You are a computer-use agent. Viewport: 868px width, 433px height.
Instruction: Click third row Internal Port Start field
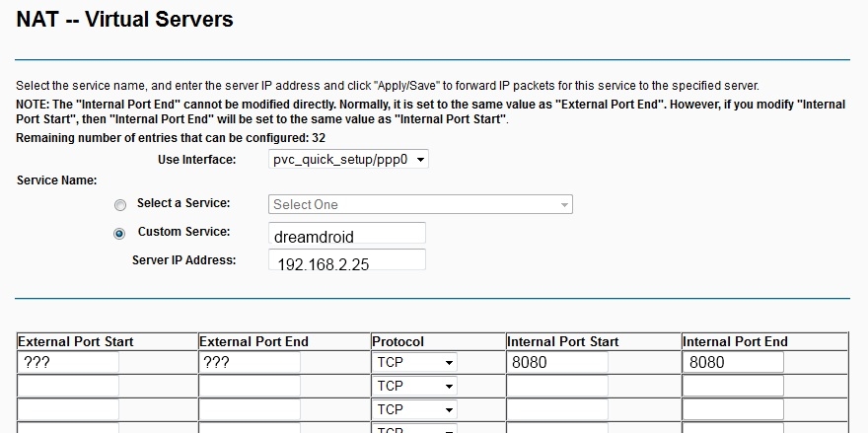tap(557, 409)
